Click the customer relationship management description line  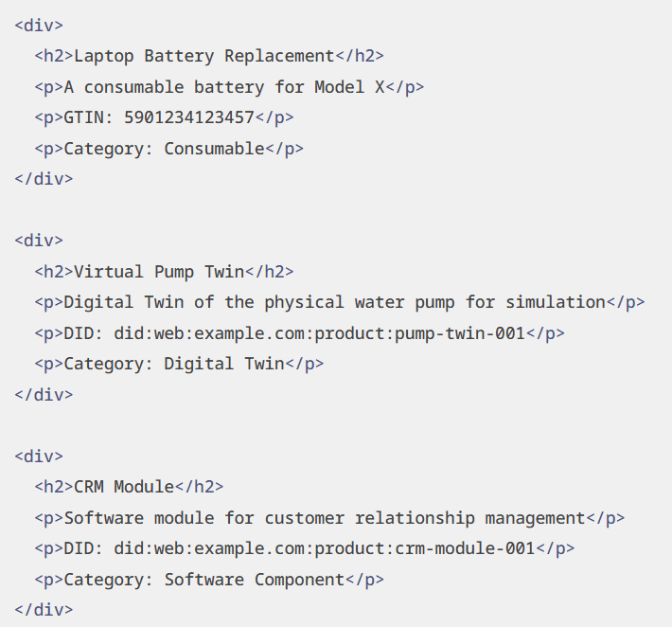(x=325, y=518)
